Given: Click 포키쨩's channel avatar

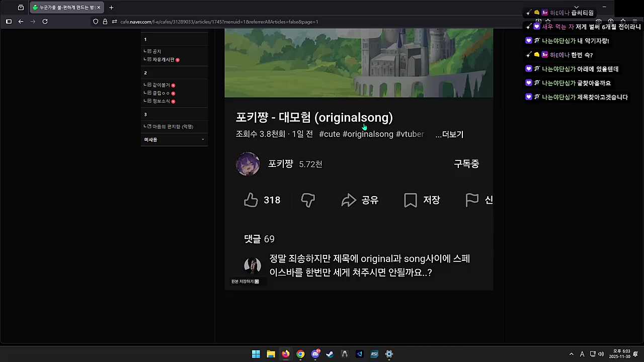Looking at the screenshot, I should [x=248, y=164].
